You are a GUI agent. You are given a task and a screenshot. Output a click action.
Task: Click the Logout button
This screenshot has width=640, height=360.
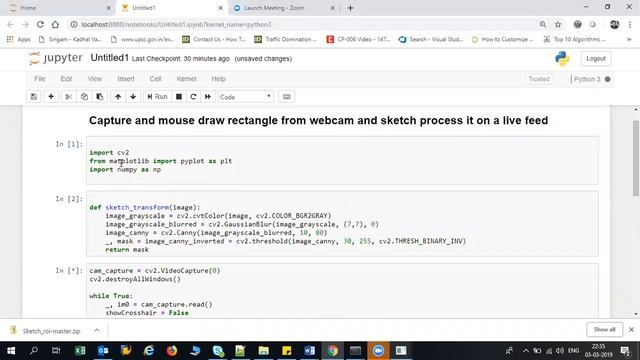click(596, 59)
